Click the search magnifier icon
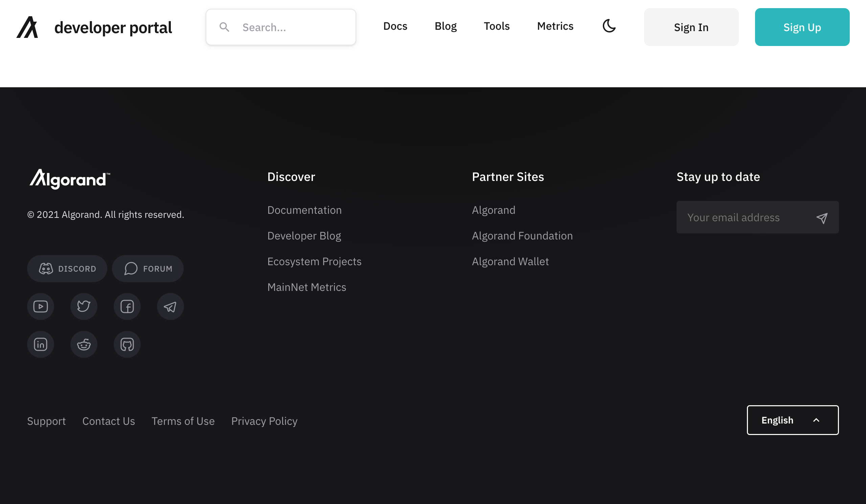 [224, 27]
